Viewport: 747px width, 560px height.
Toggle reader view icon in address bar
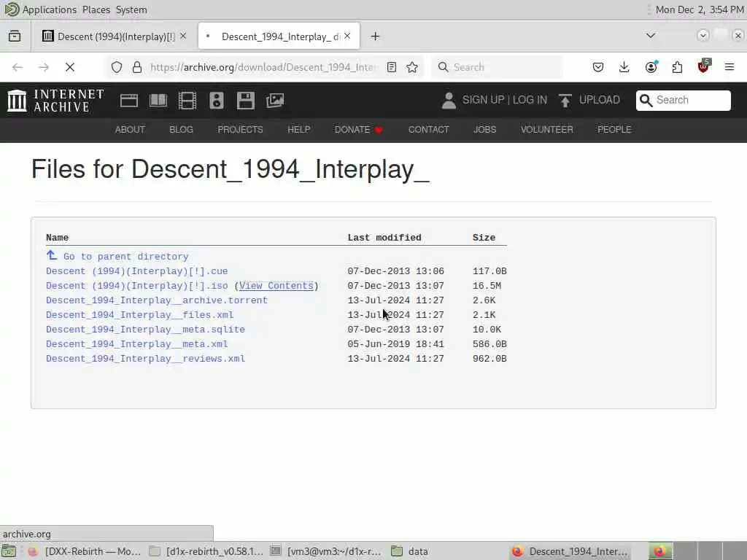coord(392,67)
